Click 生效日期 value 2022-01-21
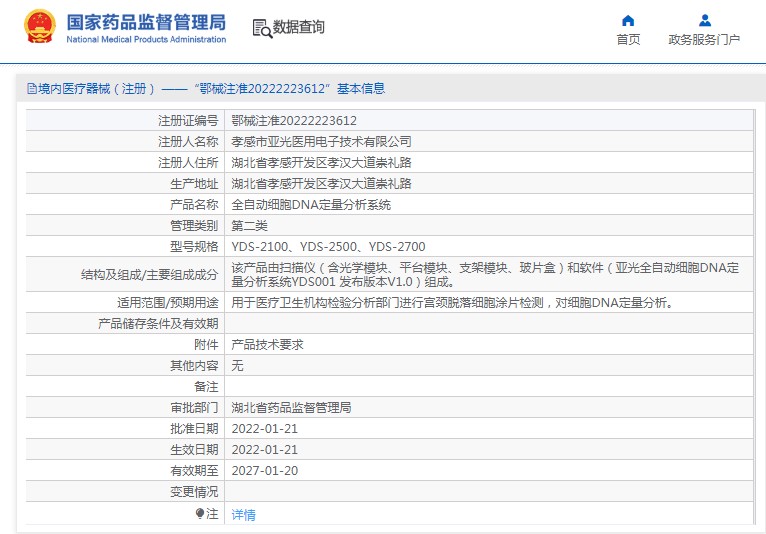 (x=265, y=450)
